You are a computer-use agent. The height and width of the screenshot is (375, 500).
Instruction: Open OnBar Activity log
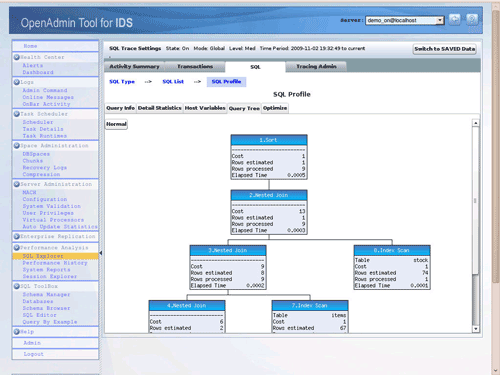point(46,104)
